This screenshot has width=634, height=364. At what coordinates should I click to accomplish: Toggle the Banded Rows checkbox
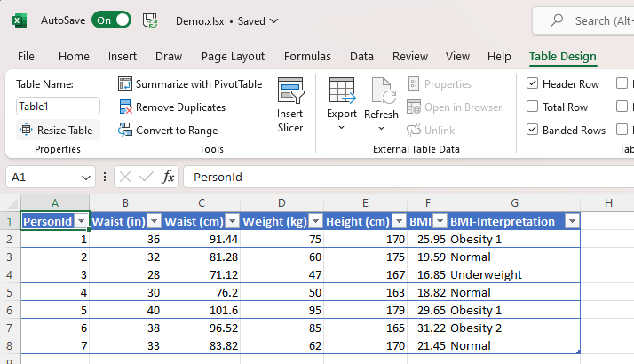pos(532,130)
